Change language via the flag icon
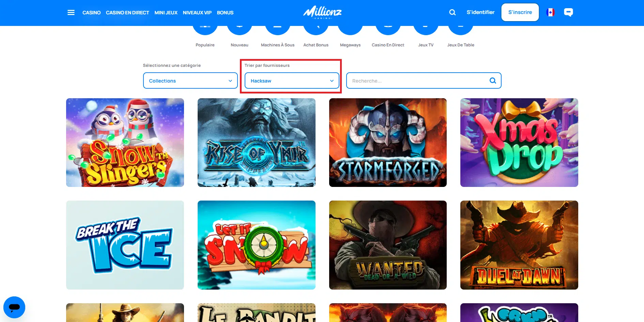Image resolution: width=644 pixels, height=322 pixels. tap(550, 12)
